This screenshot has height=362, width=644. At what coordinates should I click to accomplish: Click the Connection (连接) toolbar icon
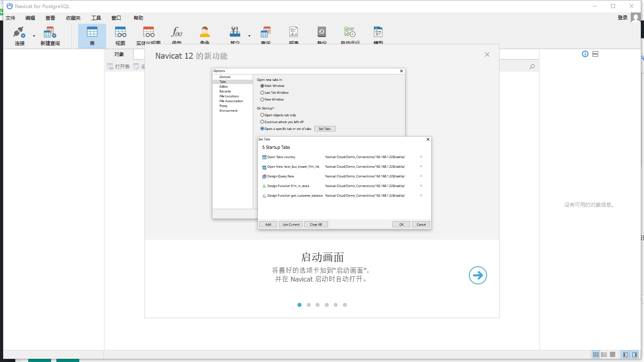point(19,35)
